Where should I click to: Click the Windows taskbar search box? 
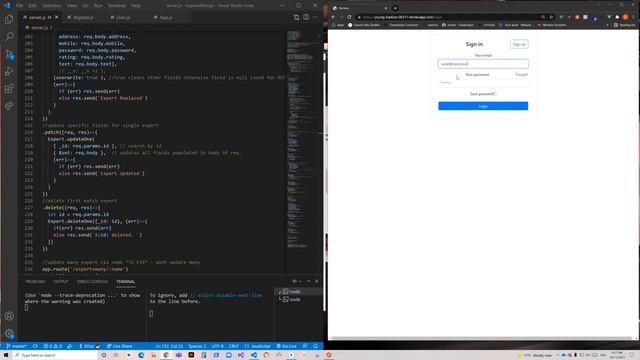[x=55, y=355]
